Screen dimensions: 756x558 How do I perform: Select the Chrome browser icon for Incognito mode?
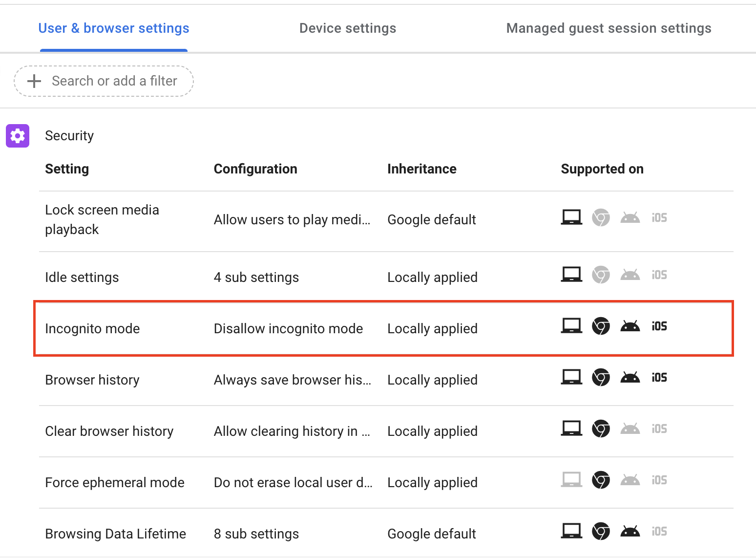tap(601, 326)
